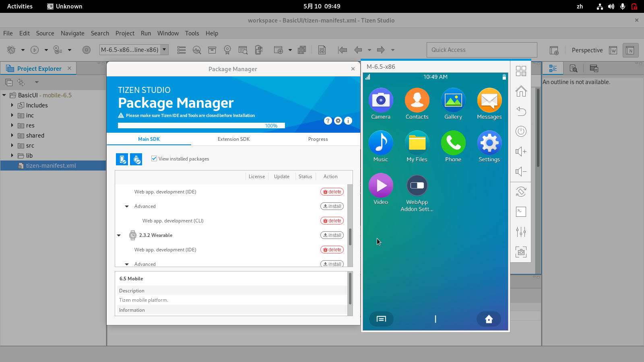Delete Web app. development (CLI) package
The width and height of the screenshot is (644, 362).
[x=332, y=221]
